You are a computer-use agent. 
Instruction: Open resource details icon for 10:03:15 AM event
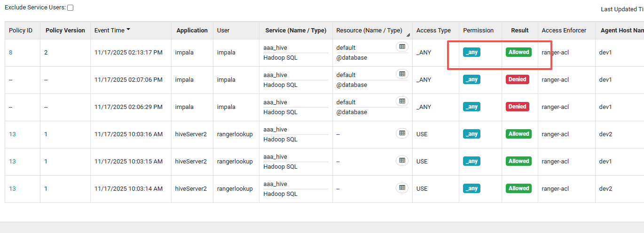pos(402,161)
